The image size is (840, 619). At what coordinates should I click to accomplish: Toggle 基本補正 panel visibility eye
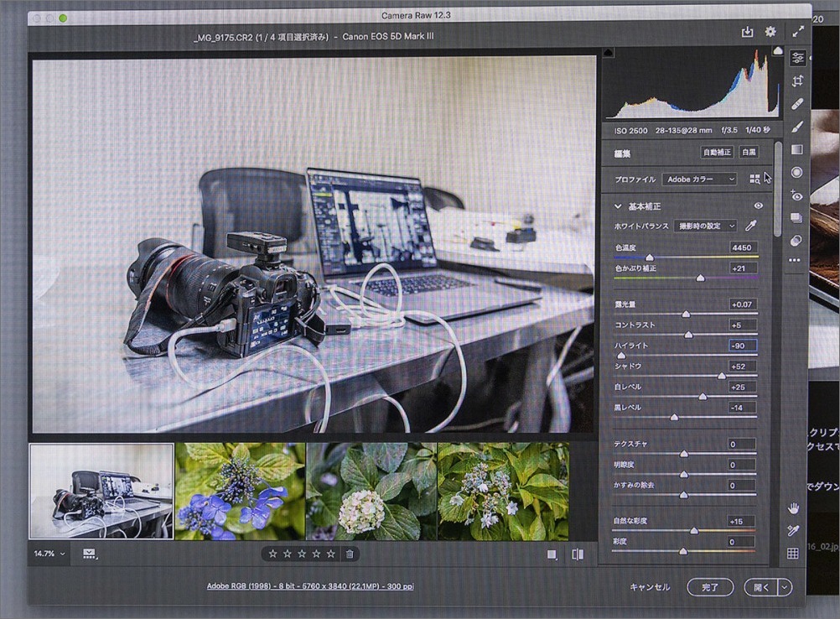758,205
